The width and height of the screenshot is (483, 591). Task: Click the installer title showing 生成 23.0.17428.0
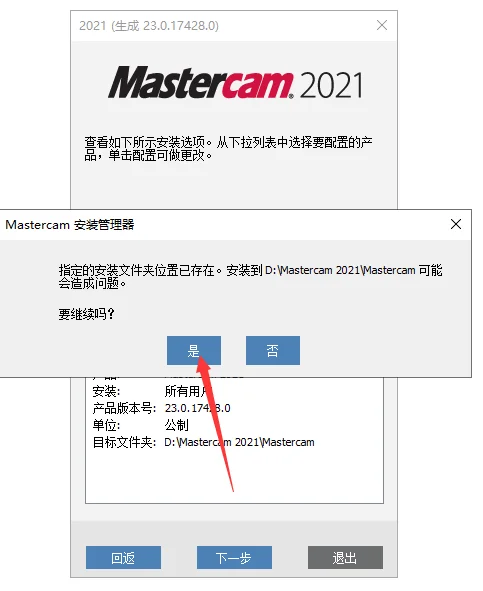pyautogui.click(x=149, y=26)
